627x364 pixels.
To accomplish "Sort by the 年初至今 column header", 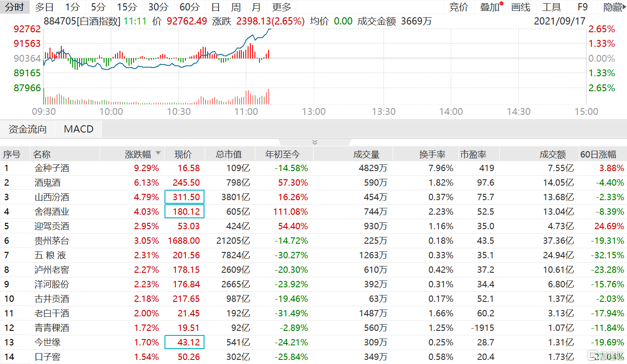I will (x=284, y=154).
